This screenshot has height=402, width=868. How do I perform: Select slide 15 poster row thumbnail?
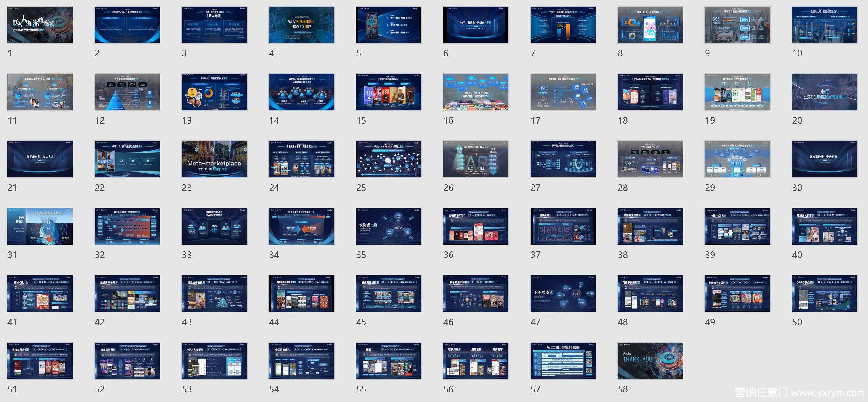click(x=388, y=92)
